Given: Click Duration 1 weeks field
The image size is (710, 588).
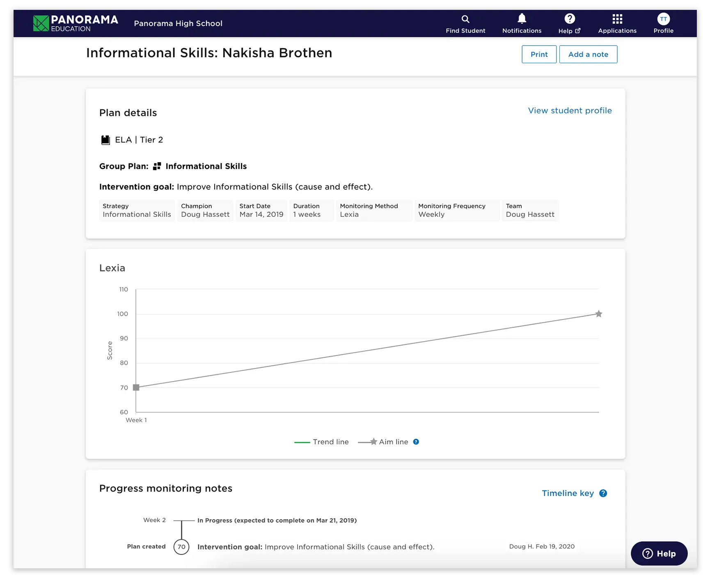Looking at the screenshot, I should pos(311,210).
